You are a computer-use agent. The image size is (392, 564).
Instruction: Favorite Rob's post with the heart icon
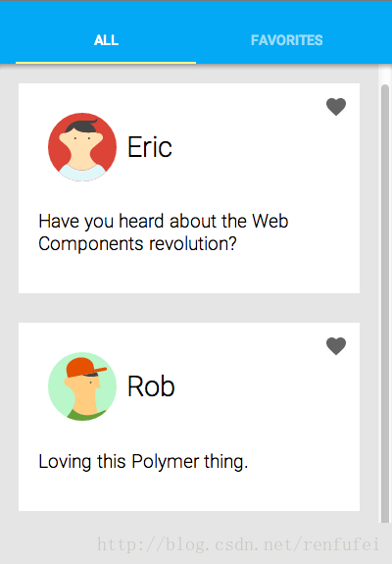click(x=336, y=346)
